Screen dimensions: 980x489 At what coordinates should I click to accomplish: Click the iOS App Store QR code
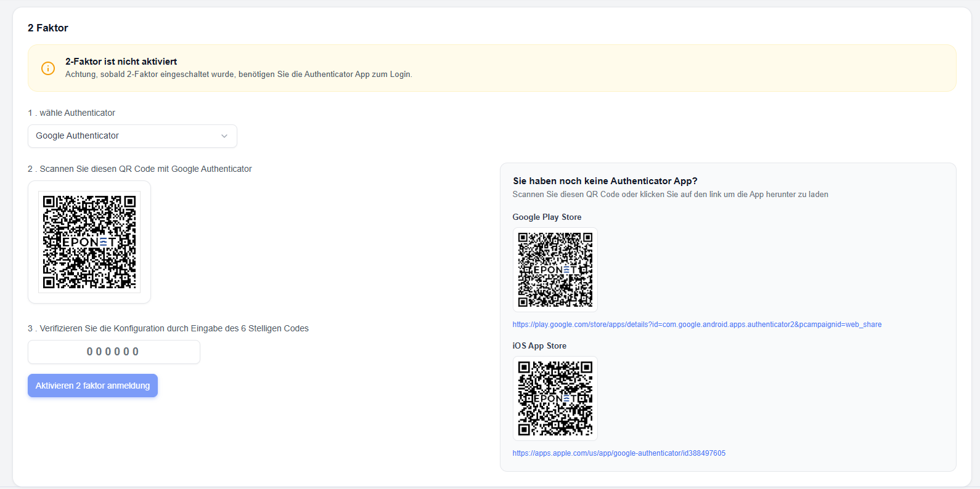click(555, 398)
